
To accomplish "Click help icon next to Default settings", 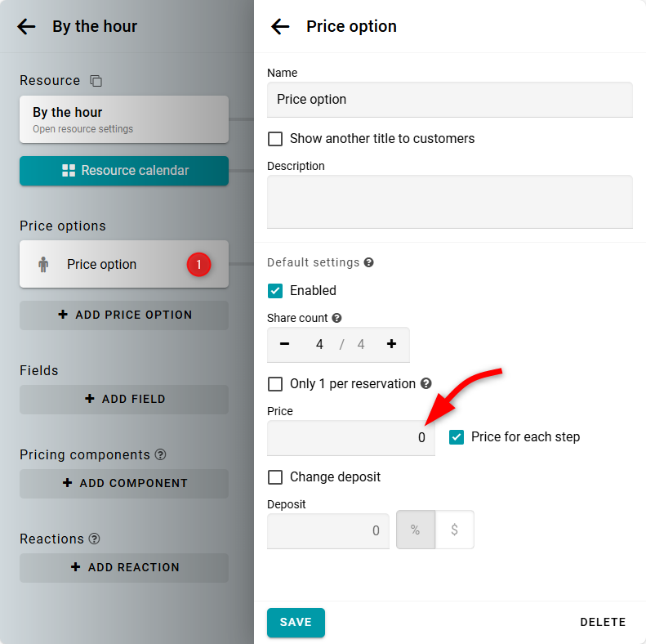I will click(369, 263).
